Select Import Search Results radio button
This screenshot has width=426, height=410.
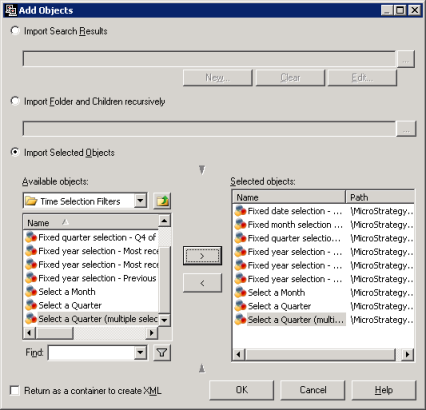[x=15, y=31]
